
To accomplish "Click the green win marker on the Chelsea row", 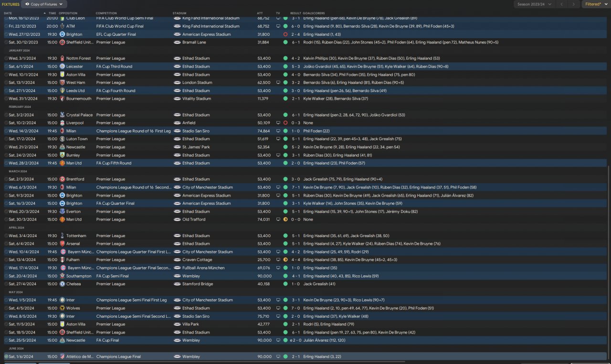I will pos(285,284).
